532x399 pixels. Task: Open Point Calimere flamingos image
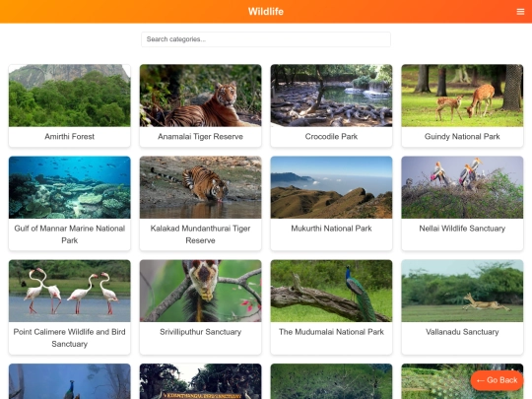[x=70, y=291]
